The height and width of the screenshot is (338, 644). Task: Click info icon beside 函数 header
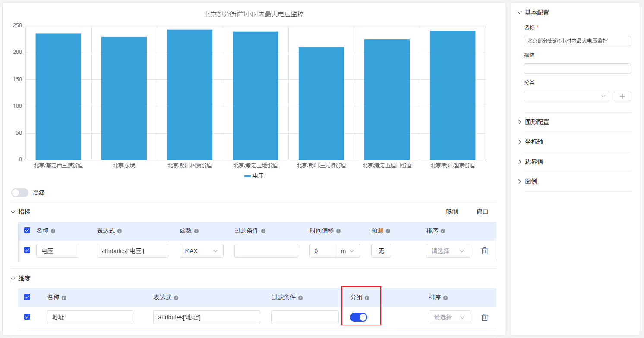pos(196,231)
